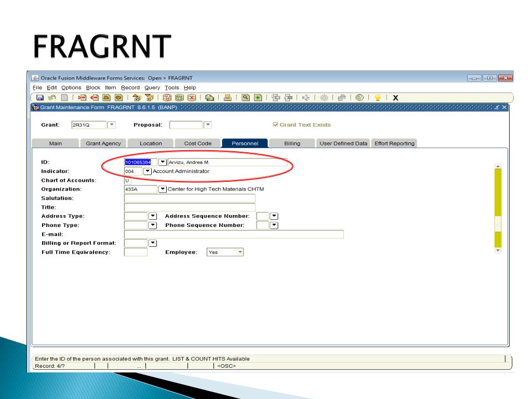Click the Rollback undo arrow icon
Image resolution: width=532 pixels, height=399 pixels.
(x=52, y=98)
